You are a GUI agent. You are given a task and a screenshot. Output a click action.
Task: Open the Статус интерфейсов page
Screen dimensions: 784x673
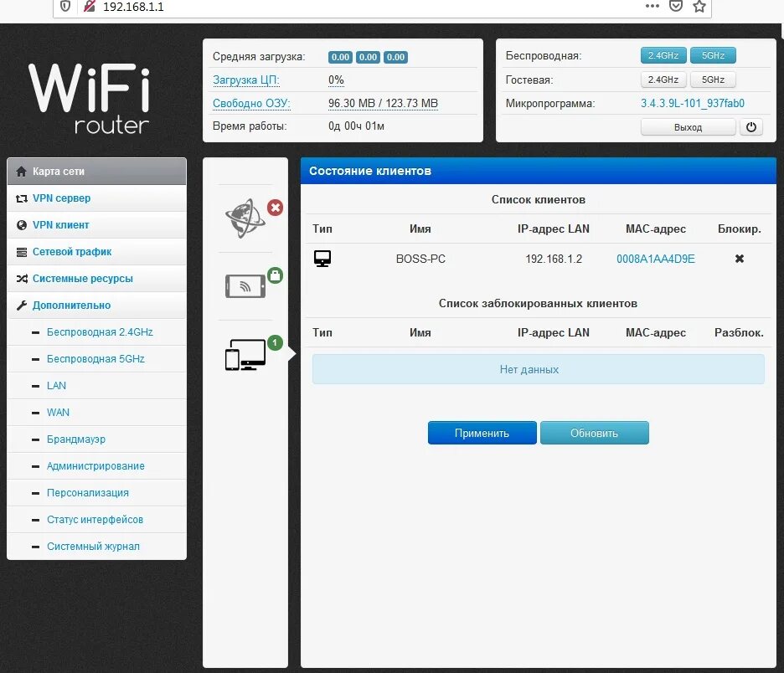tap(97, 520)
